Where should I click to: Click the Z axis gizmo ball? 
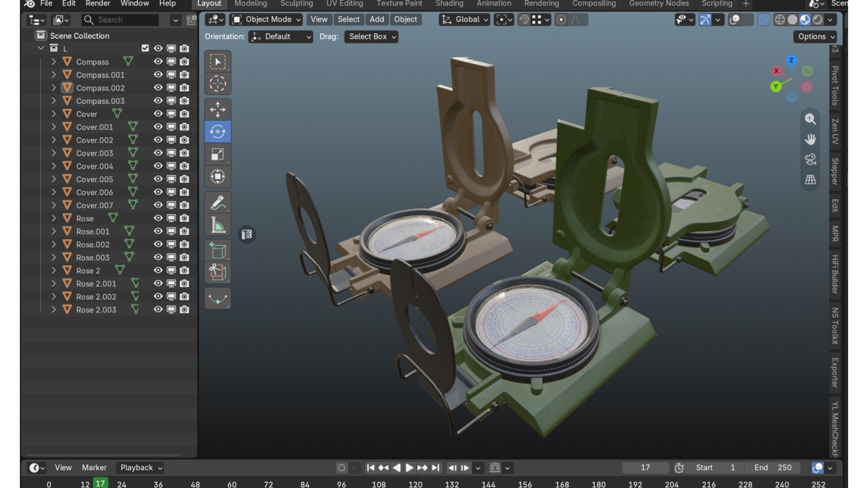point(791,60)
